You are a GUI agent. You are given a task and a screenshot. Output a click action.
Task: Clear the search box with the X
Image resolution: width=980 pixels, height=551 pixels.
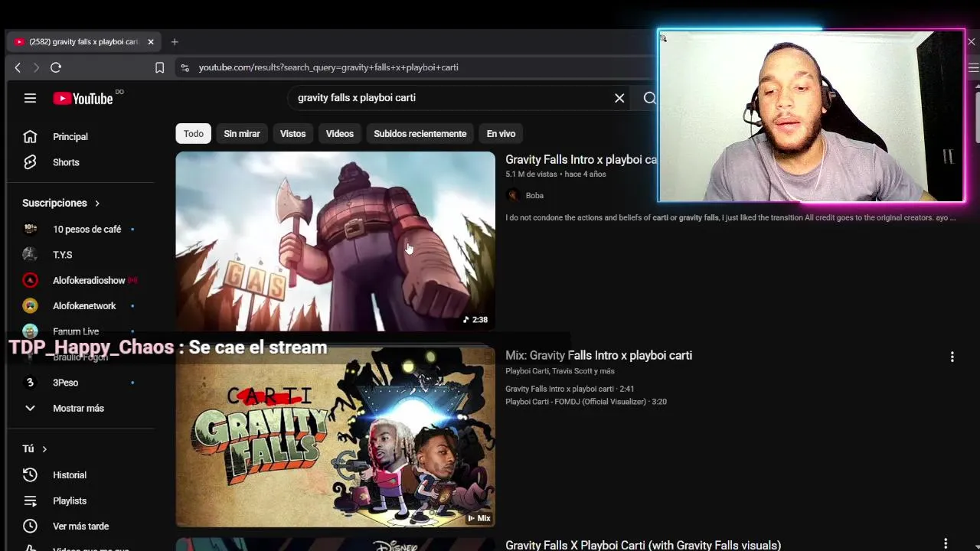pos(619,98)
